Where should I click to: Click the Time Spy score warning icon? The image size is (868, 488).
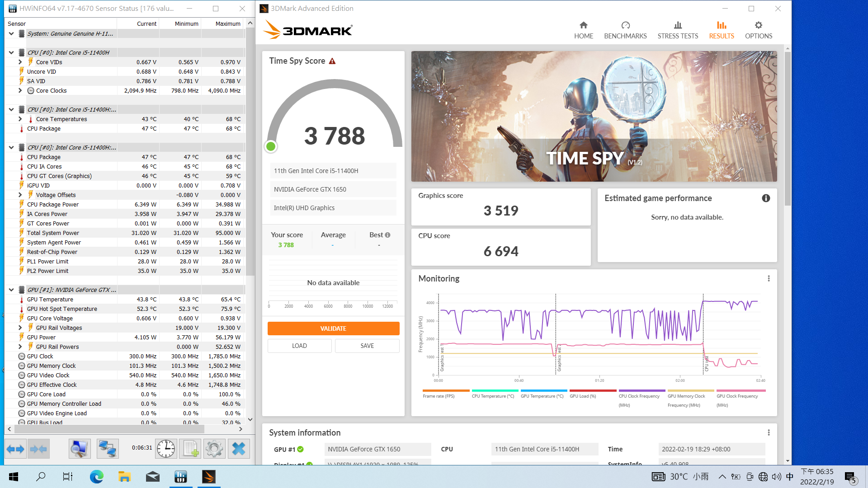tap(332, 61)
